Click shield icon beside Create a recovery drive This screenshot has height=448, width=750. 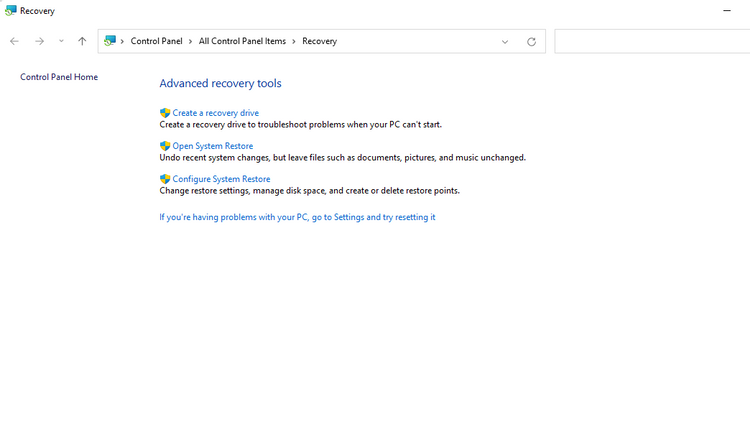coord(165,113)
